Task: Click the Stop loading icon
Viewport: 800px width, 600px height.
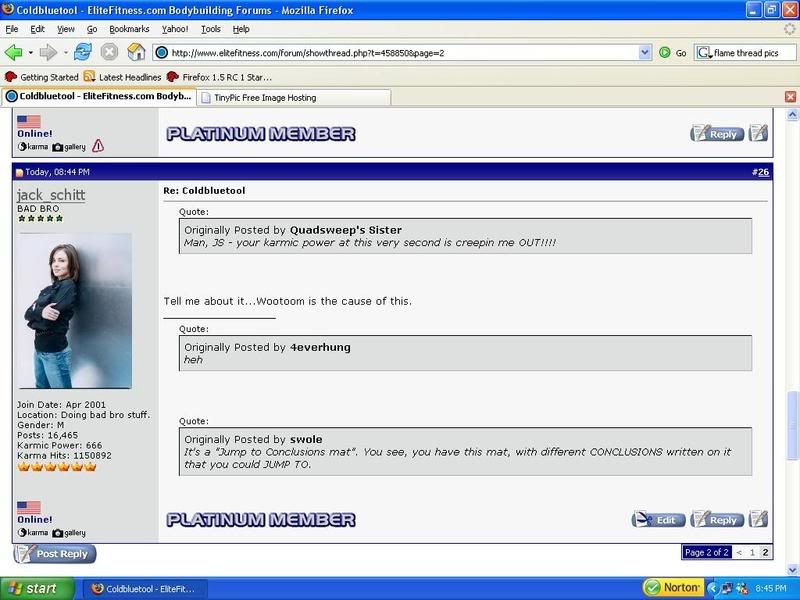Action: [109, 52]
